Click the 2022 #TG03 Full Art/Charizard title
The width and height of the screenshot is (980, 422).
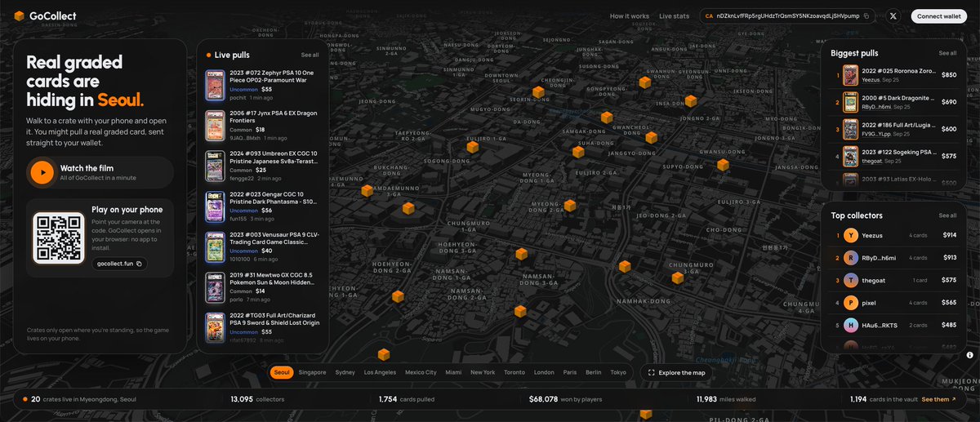(x=273, y=319)
